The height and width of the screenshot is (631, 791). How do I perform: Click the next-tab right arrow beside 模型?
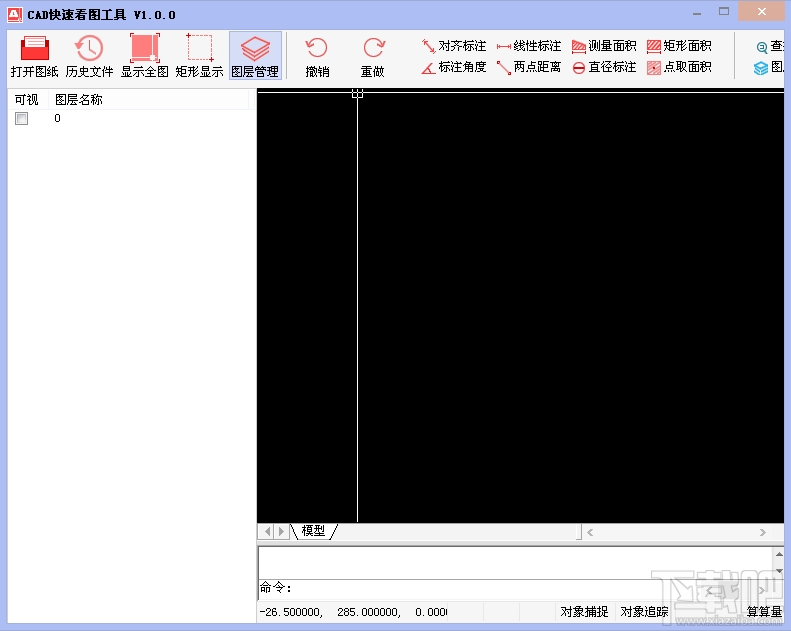click(x=281, y=531)
